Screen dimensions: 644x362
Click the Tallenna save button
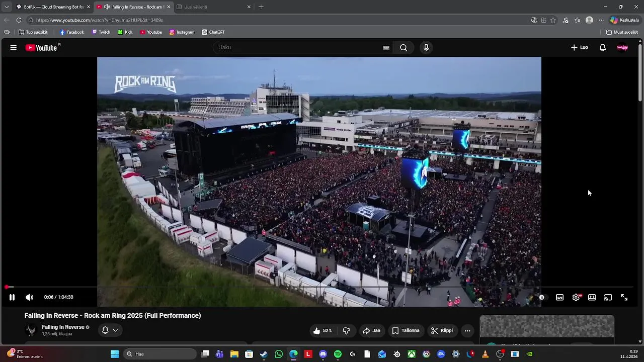(406, 331)
